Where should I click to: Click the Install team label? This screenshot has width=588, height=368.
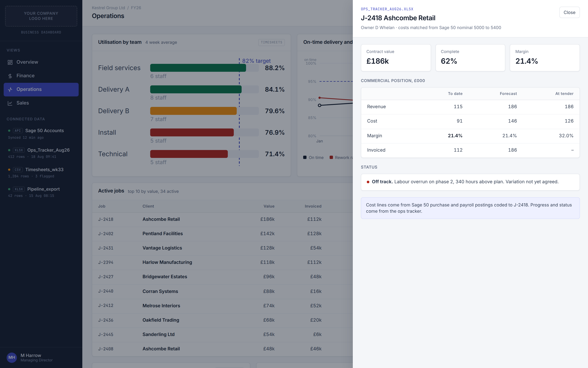[107, 132]
